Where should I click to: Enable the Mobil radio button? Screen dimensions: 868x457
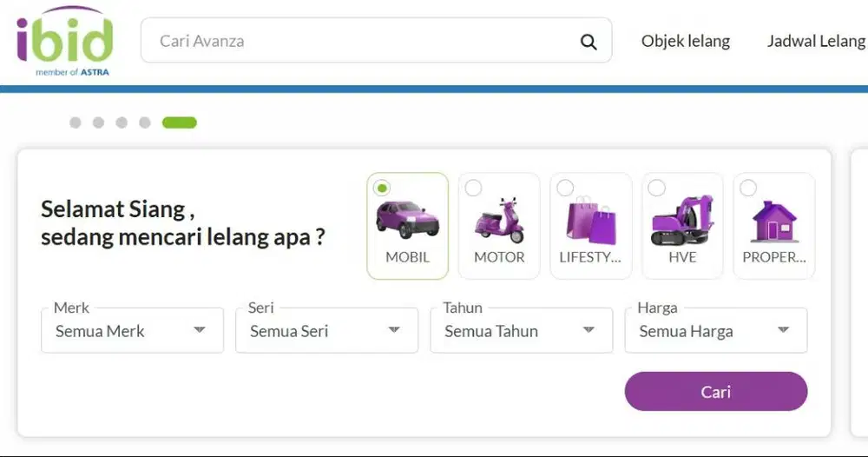[x=382, y=188]
